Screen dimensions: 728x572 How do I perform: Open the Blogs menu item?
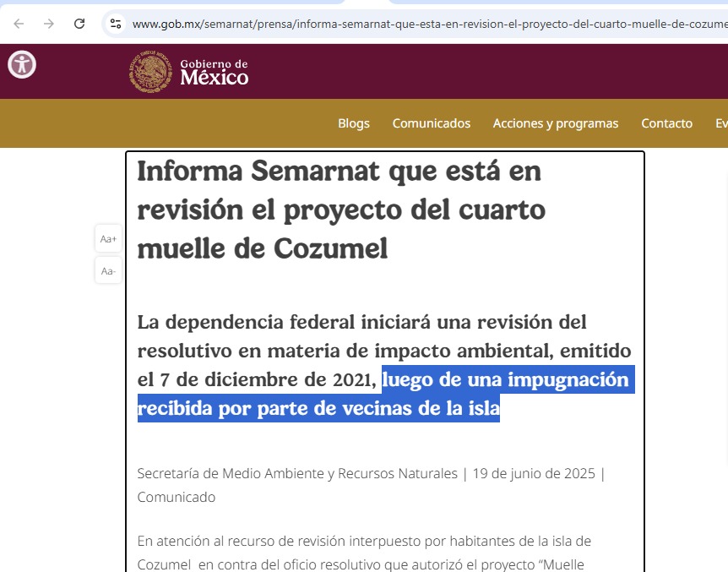point(353,123)
